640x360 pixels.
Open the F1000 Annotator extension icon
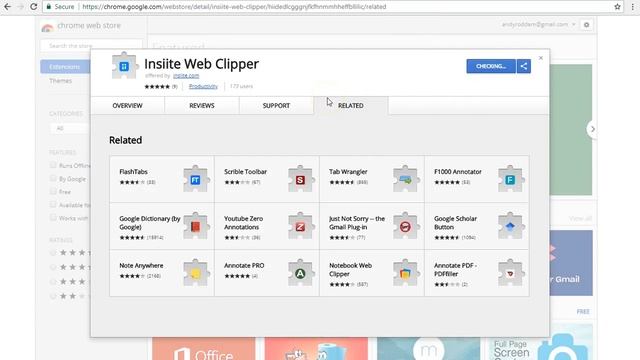point(510,179)
